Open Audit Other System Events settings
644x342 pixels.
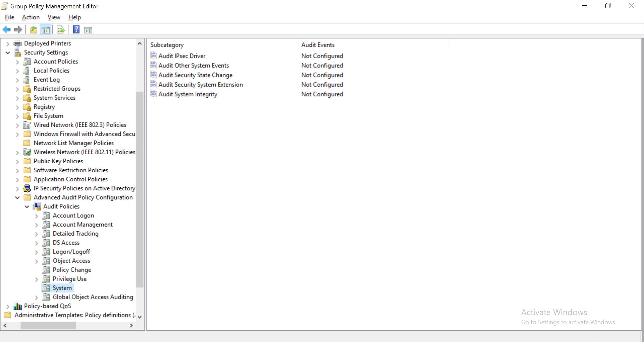(x=194, y=65)
